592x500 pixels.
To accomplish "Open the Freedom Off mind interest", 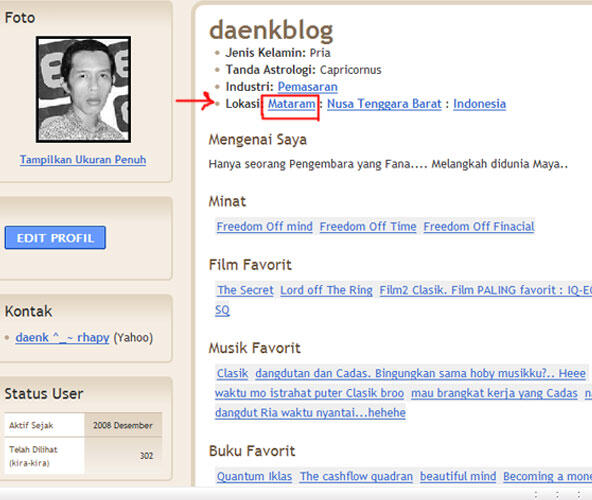I will [x=265, y=227].
